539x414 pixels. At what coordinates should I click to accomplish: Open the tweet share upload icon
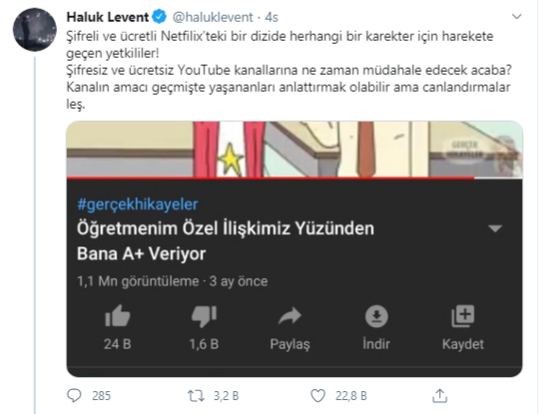pos(440,395)
